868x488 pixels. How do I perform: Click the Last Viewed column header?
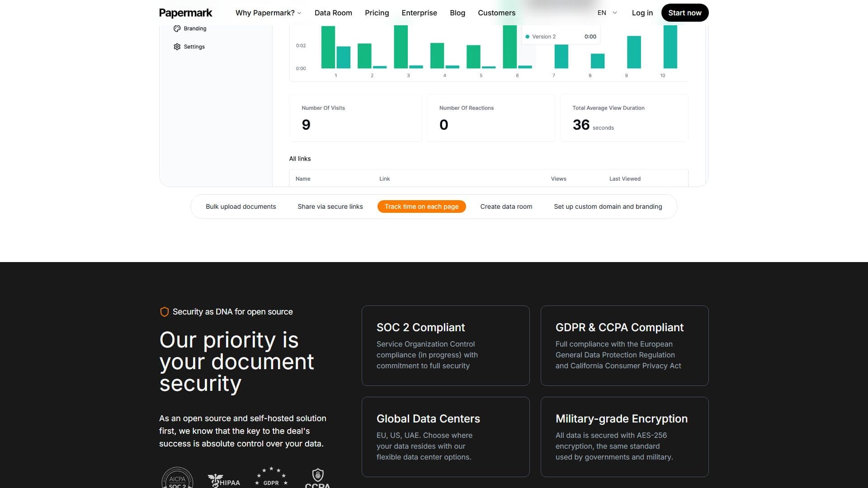[x=625, y=179]
